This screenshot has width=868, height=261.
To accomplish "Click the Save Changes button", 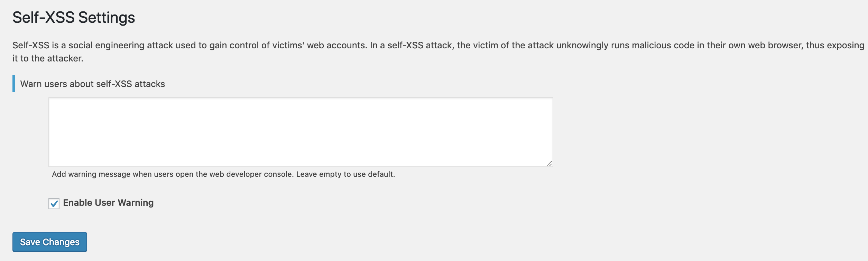I will point(50,242).
